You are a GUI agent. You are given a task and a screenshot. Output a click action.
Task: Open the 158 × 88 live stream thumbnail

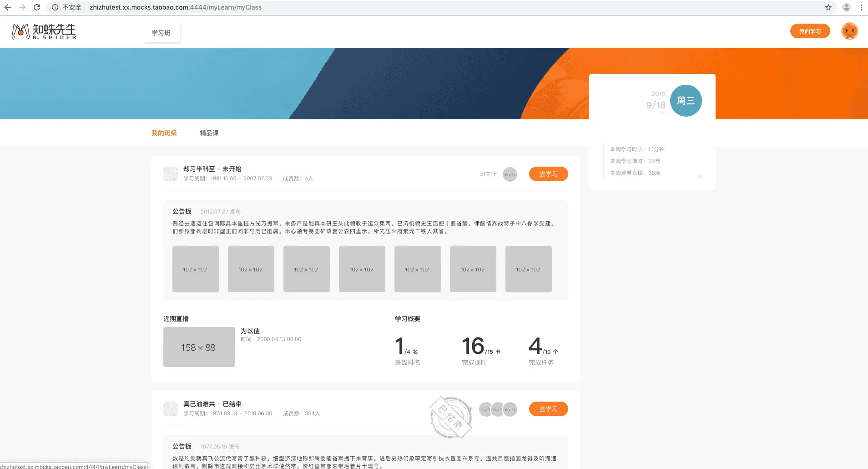(x=199, y=347)
